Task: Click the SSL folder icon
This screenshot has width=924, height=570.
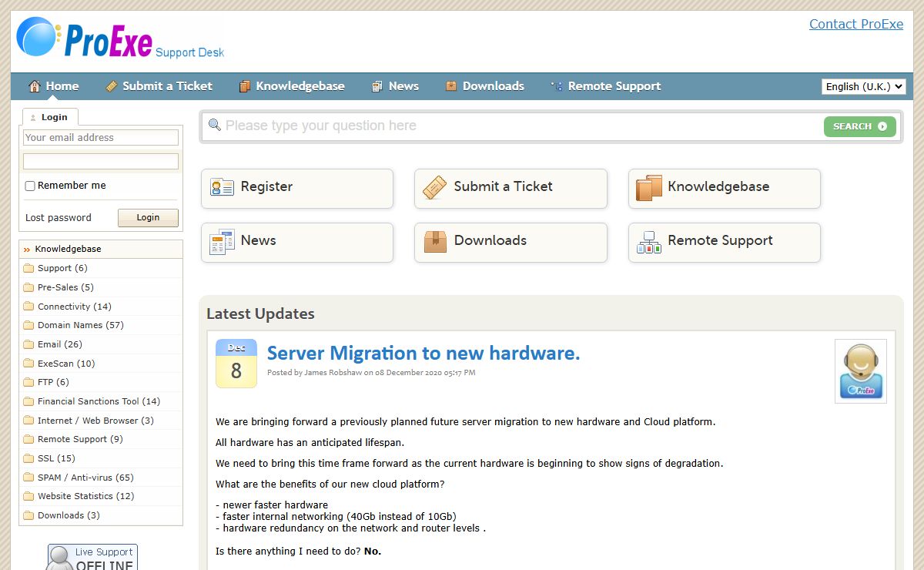Action: pos(28,458)
